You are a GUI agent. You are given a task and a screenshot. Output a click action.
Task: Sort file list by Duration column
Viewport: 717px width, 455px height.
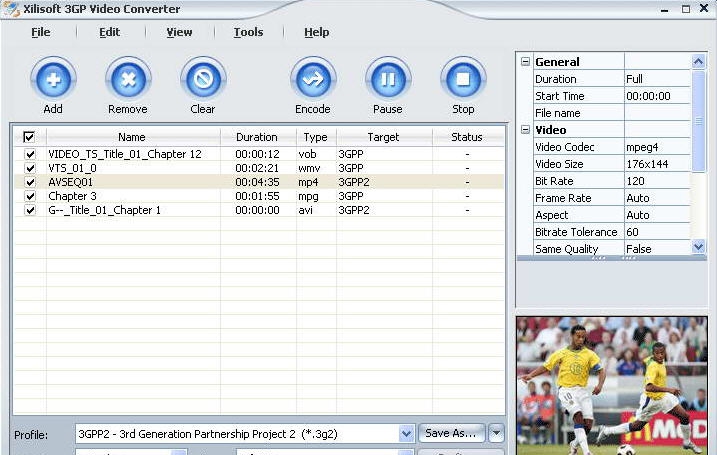click(x=257, y=137)
